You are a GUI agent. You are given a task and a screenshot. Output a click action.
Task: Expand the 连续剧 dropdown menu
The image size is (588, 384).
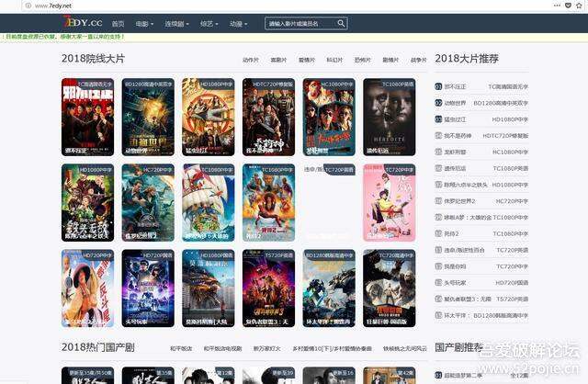tap(176, 24)
